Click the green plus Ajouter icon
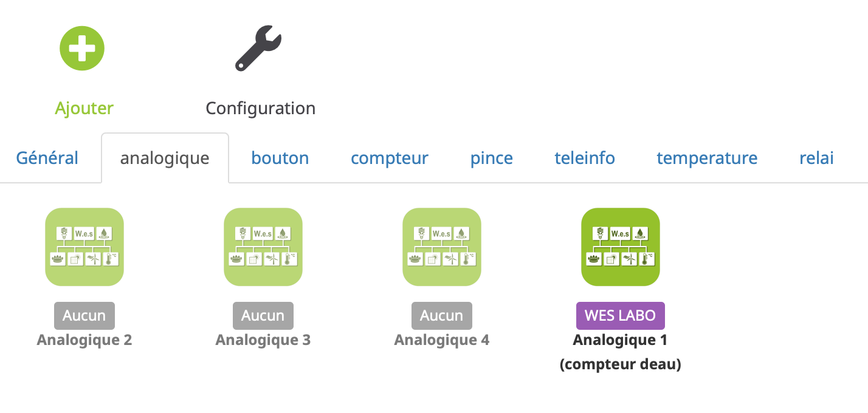 click(x=82, y=48)
